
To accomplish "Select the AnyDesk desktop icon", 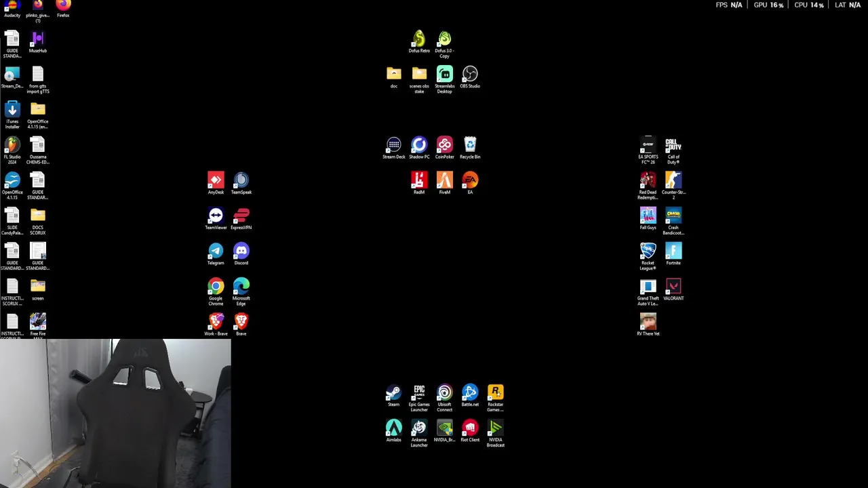I will (x=216, y=184).
